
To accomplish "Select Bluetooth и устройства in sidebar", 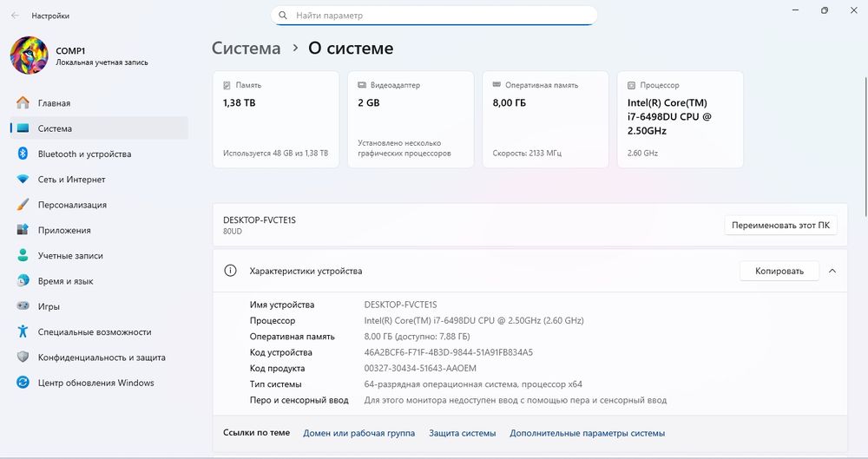I will pos(99,154).
